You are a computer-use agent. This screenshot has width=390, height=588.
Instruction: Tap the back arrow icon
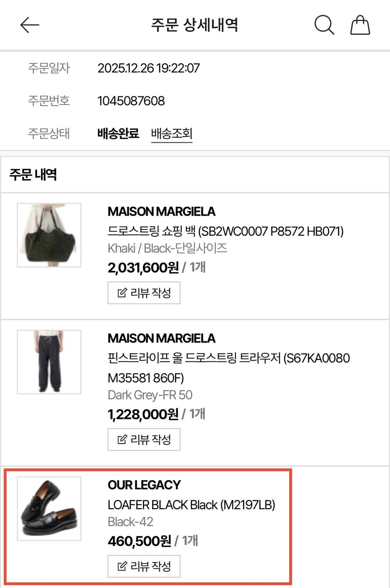coord(29,25)
